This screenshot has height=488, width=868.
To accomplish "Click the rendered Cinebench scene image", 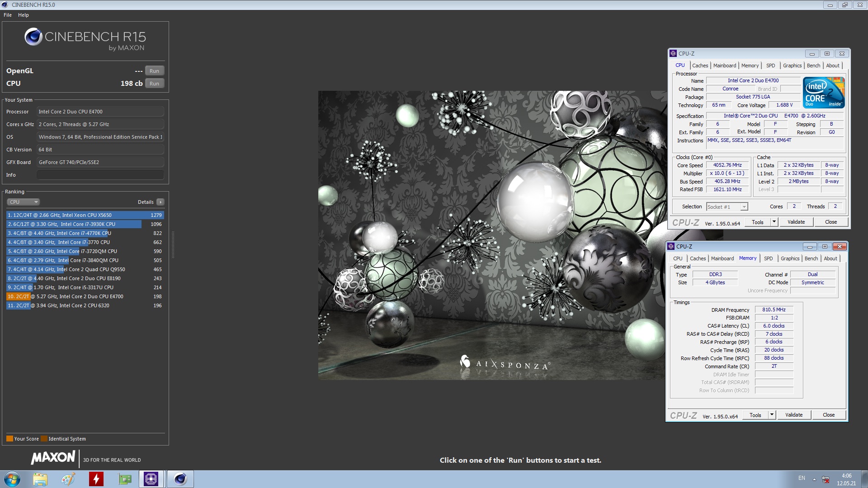I will click(491, 235).
